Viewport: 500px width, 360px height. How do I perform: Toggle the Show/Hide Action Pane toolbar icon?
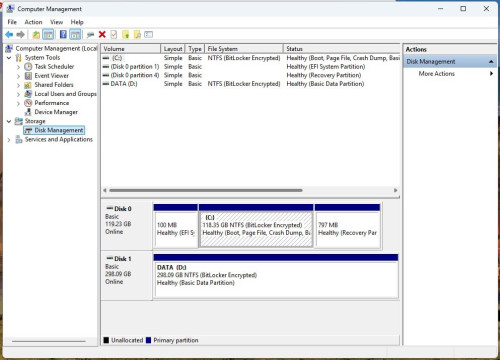point(75,34)
